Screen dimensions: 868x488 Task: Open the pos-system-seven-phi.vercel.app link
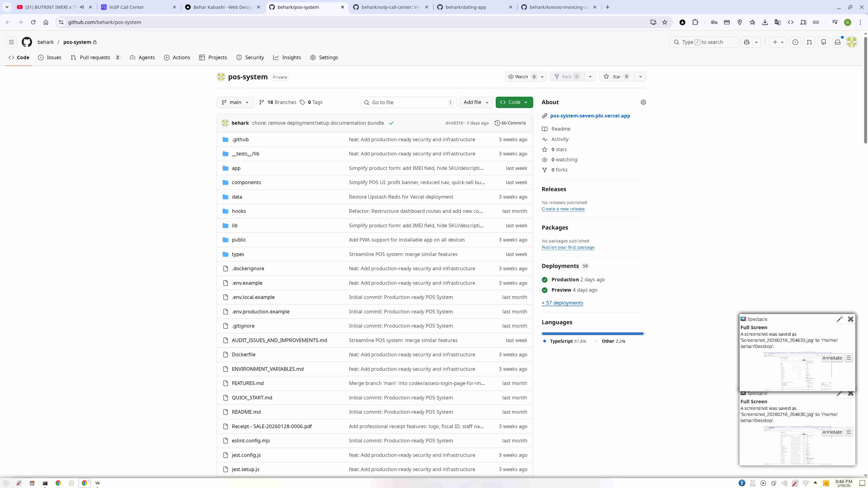point(590,115)
